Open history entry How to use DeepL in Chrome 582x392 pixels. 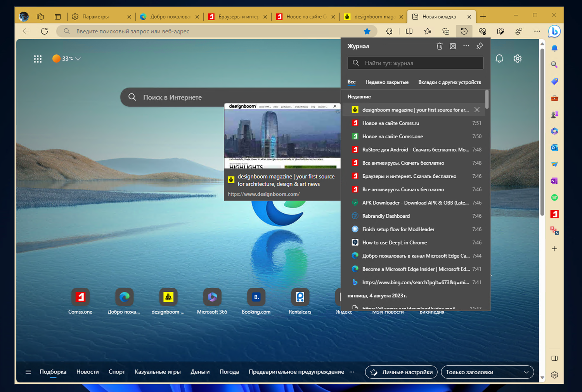tap(413, 243)
